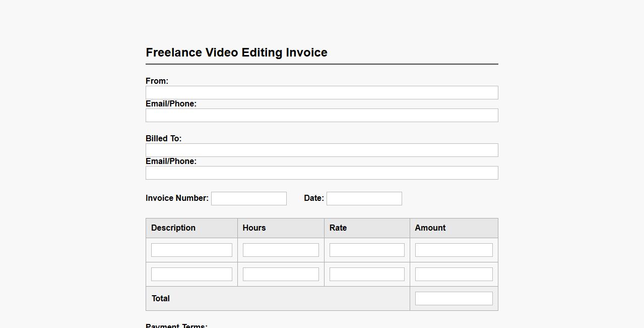
Task: Focus the Email/Phone field below From
Action: coord(321,115)
